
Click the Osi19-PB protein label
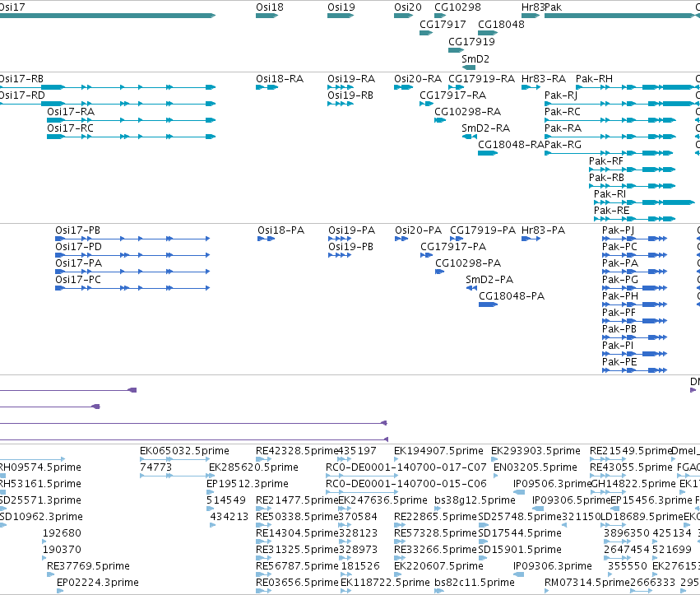pos(351,247)
